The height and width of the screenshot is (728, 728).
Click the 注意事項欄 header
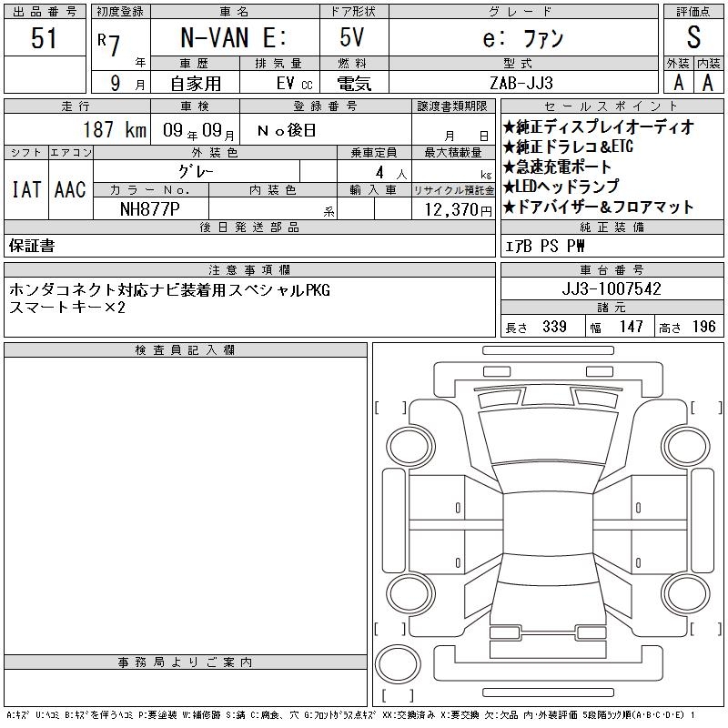point(249,269)
